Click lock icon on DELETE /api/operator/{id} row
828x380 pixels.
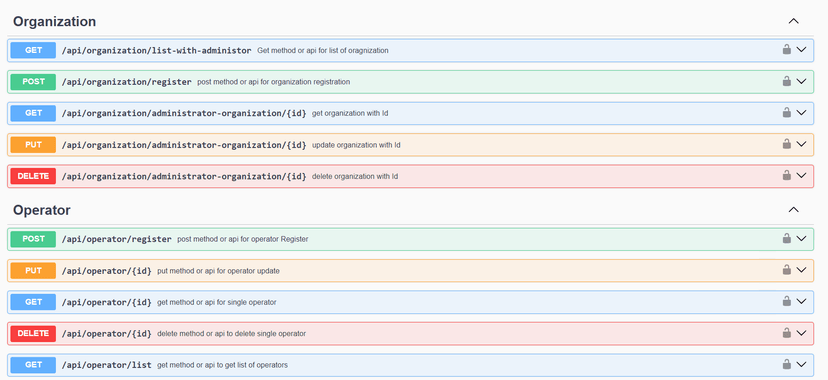click(786, 333)
